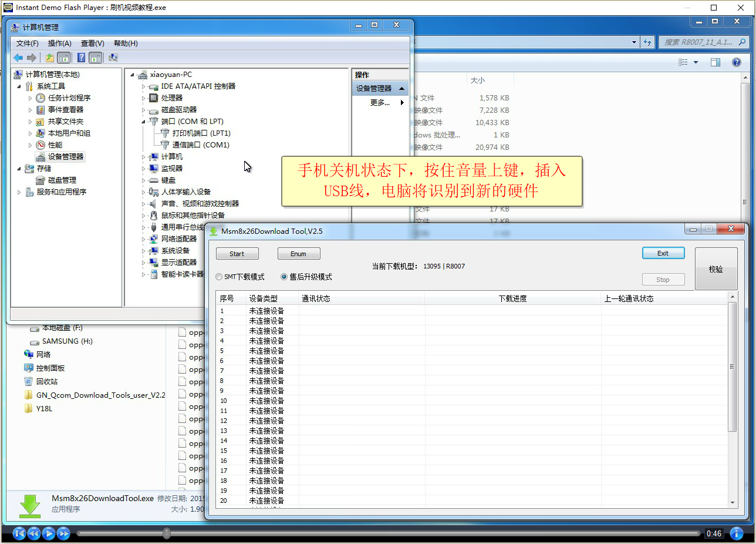This screenshot has width=756, height=544.
Task: Open the Explorer view options dropdown arrow
Action: point(696,62)
